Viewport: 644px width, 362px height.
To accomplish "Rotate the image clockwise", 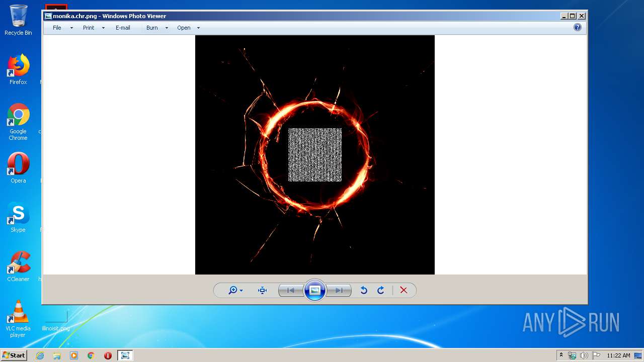I will click(380, 290).
